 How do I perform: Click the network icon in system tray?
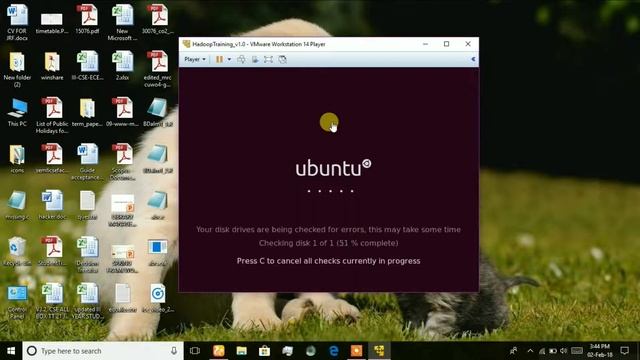[542, 351]
